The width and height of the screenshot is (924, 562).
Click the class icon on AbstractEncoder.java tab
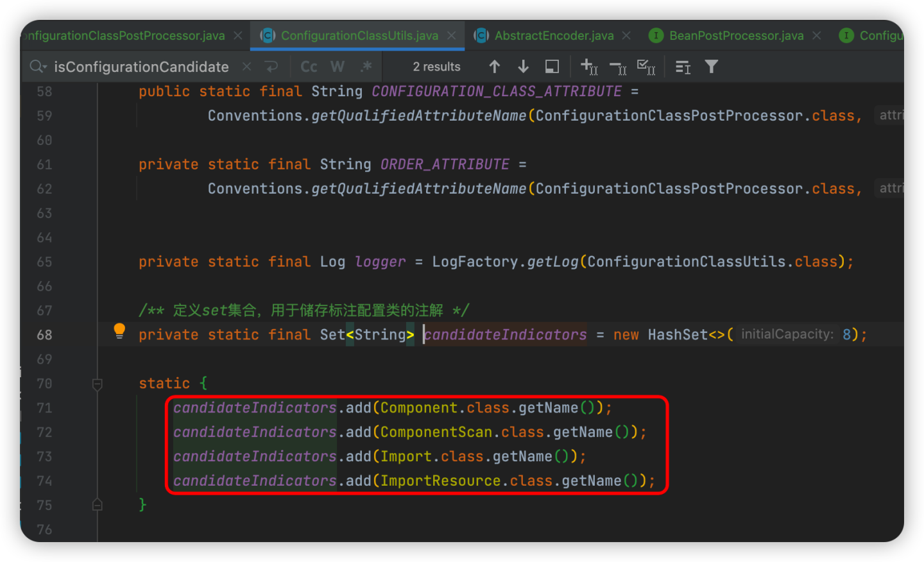481,36
